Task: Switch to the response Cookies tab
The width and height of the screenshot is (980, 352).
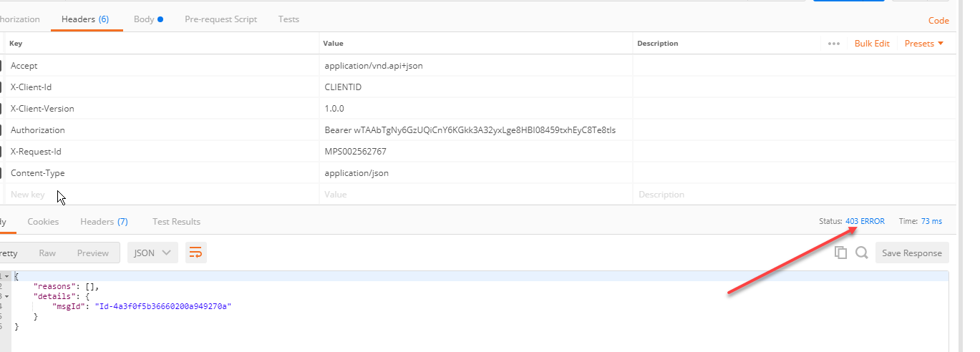Action: click(43, 222)
